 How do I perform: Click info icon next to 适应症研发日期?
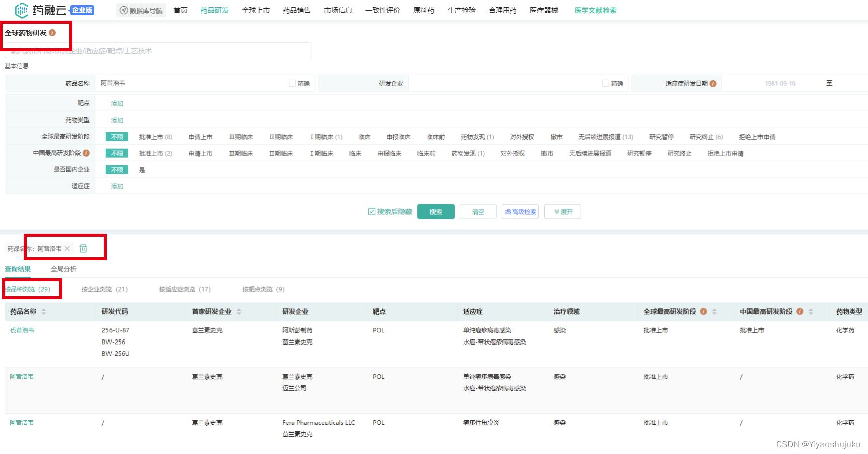(713, 84)
